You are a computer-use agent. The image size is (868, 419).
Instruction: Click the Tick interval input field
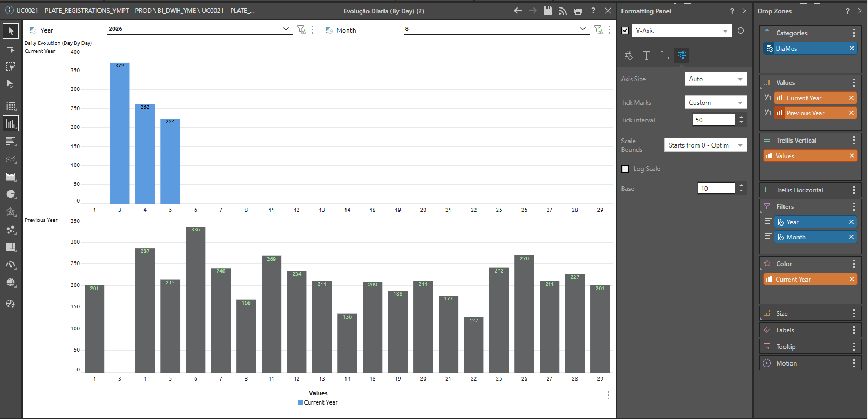click(x=713, y=120)
